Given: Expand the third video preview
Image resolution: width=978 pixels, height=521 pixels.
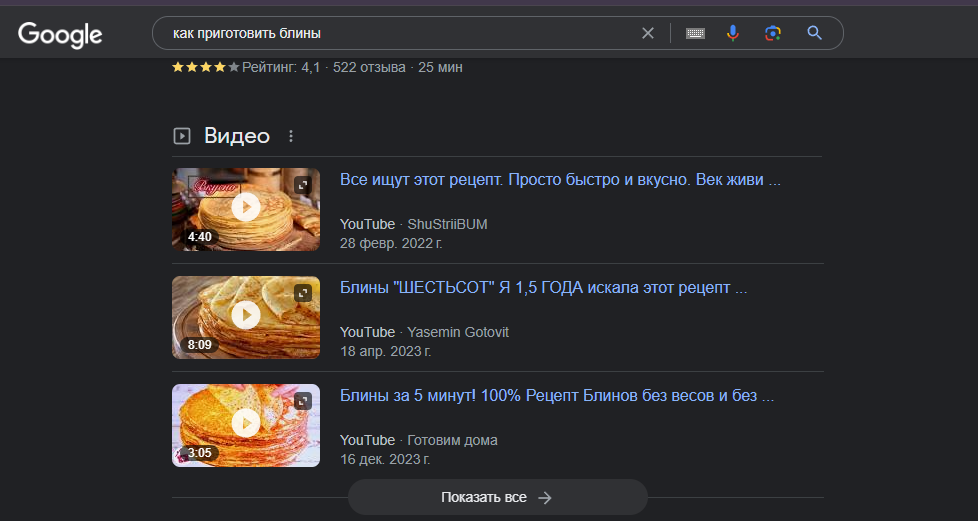Looking at the screenshot, I should coord(302,401).
